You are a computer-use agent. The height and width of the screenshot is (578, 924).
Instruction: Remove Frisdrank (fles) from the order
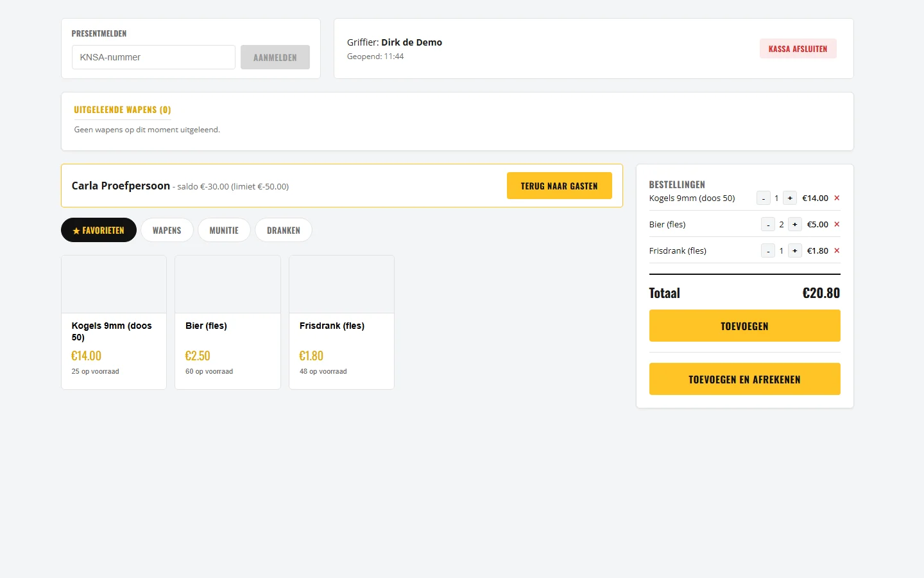tap(837, 250)
